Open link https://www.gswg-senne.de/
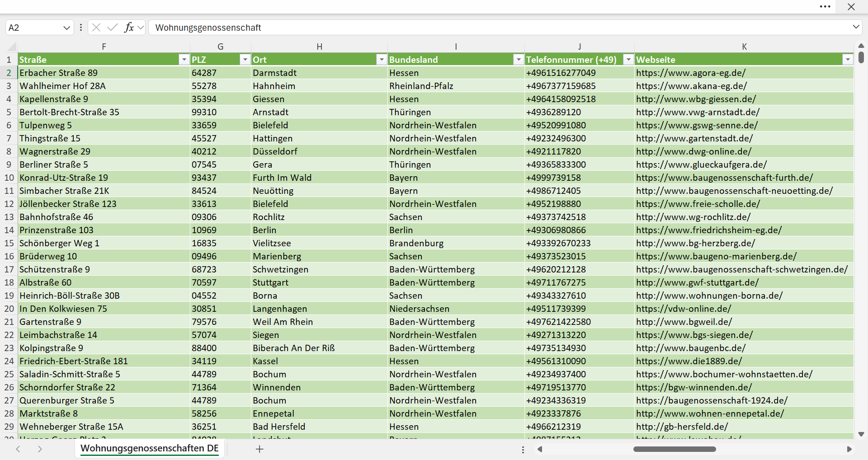 click(x=697, y=125)
